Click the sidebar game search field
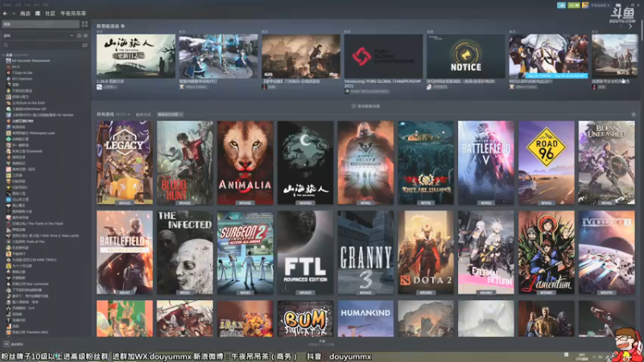644x362 pixels. click(x=43, y=45)
